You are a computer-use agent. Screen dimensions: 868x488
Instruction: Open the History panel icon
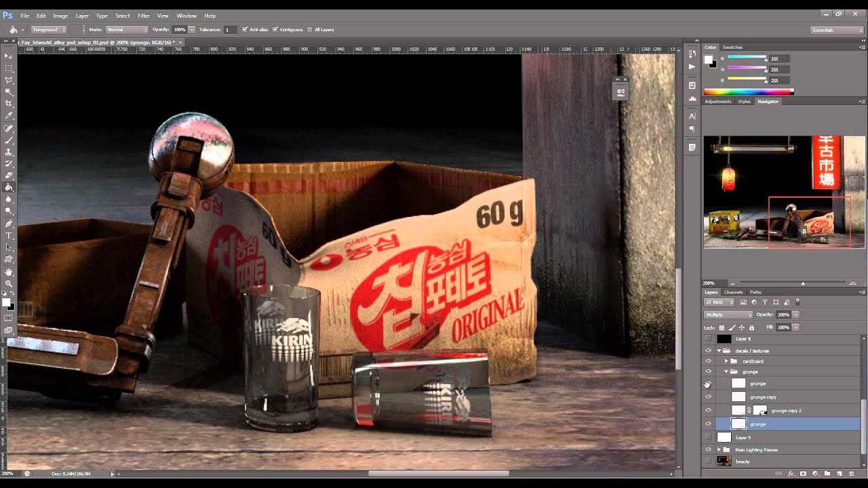pos(692,54)
